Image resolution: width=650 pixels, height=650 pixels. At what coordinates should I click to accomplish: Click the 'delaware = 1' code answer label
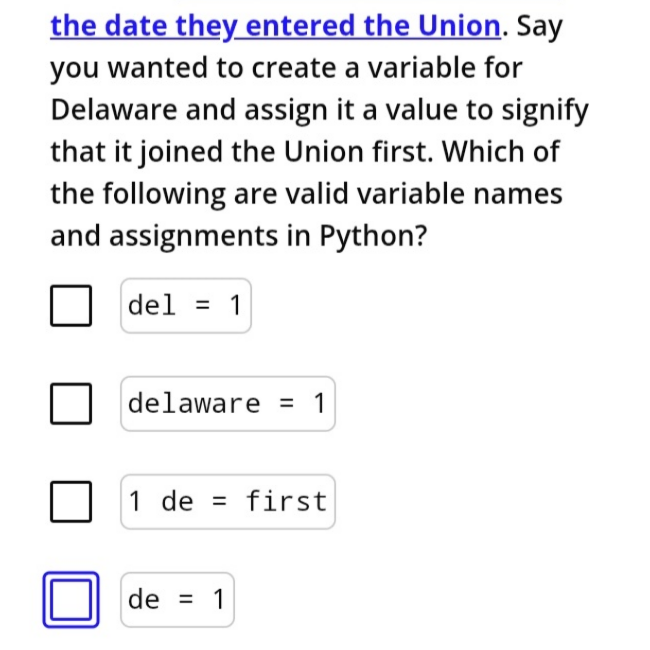coord(228,403)
